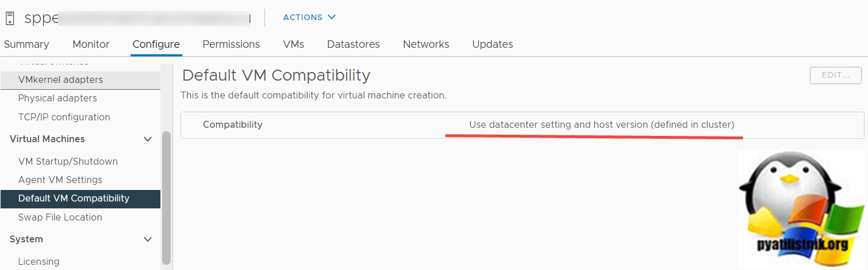Viewport: 868px width, 270px height.
Task: Select VM Startup/Shutdown option
Action: coord(68,162)
